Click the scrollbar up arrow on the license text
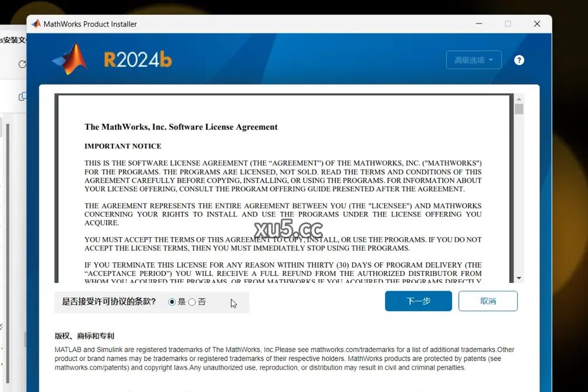 pyautogui.click(x=518, y=99)
